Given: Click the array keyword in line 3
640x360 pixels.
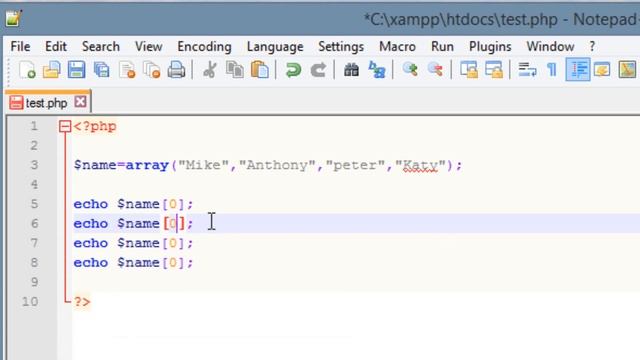Looking at the screenshot, I should pyautogui.click(x=147, y=165).
